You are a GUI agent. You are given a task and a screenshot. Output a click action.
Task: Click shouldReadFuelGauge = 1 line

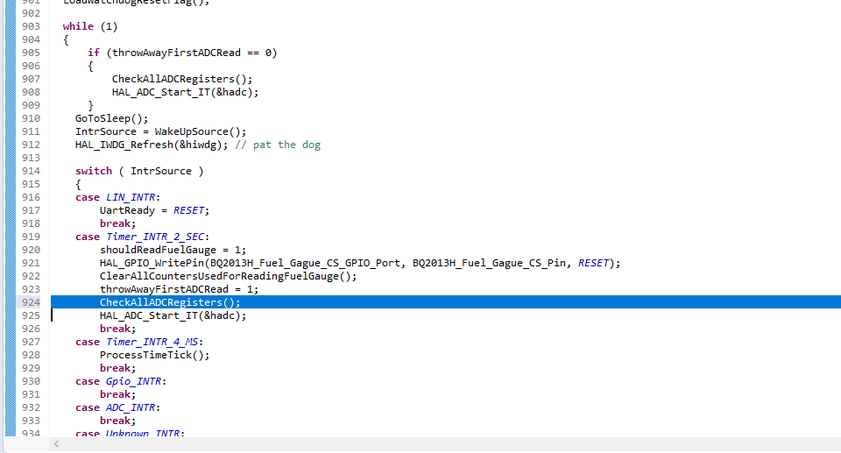click(x=172, y=249)
